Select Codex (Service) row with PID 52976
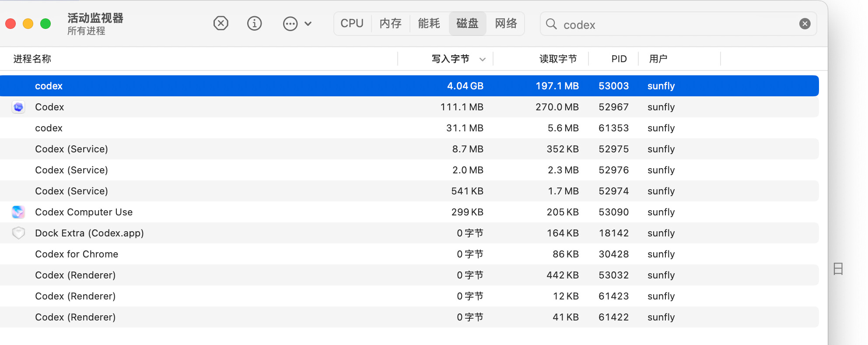This screenshot has width=868, height=345. (x=409, y=170)
